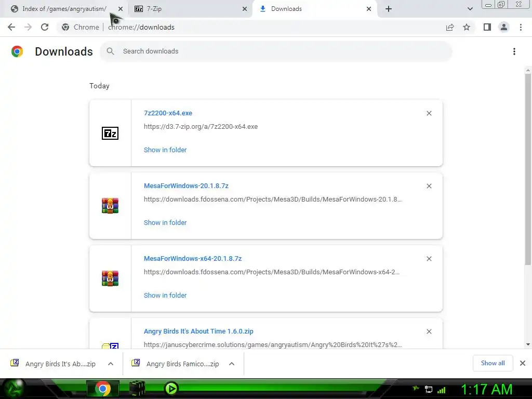The image size is (532, 399).
Task: Open a new tab with plus button
Action: (389, 9)
